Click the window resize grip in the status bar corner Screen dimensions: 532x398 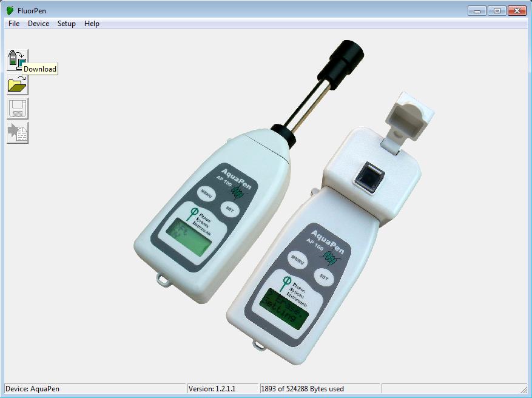pyautogui.click(x=524, y=390)
